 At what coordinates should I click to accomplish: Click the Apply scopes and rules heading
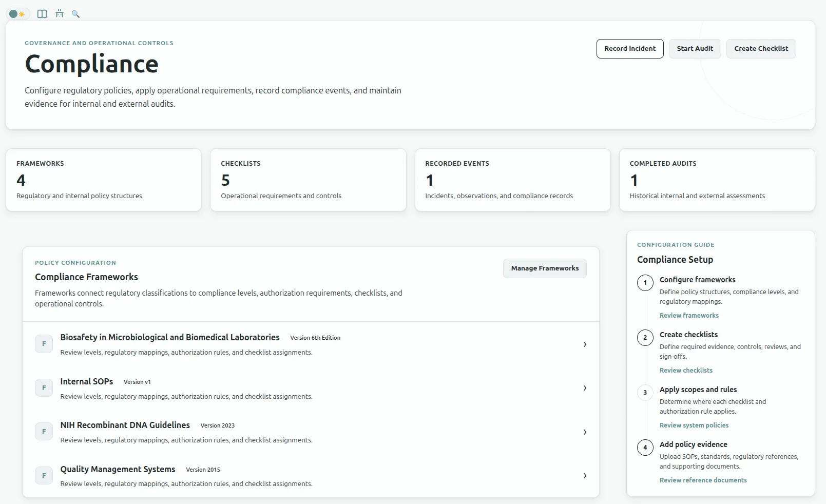(x=698, y=390)
